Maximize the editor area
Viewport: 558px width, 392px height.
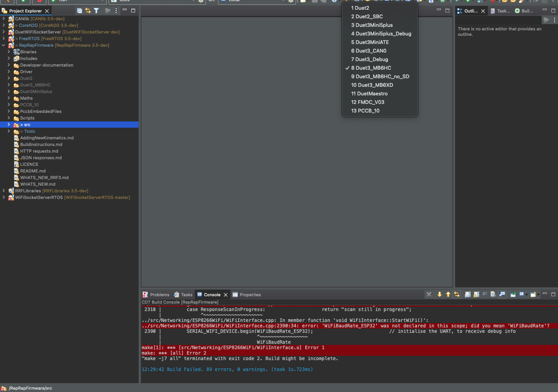point(447,11)
